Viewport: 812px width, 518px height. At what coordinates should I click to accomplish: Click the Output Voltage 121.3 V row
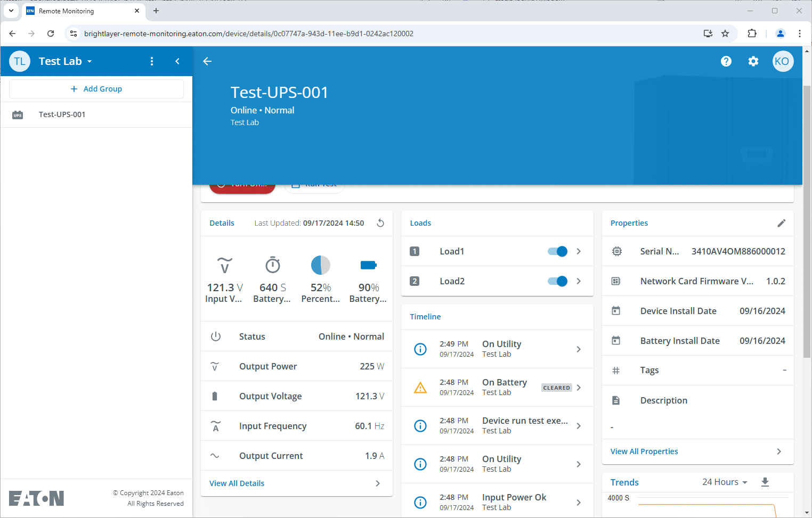297,396
